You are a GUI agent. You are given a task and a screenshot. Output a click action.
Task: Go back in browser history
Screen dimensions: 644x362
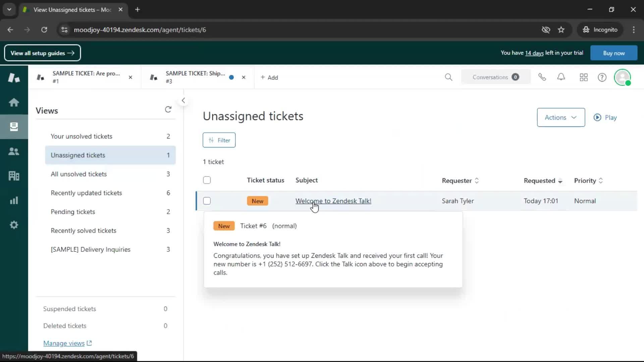click(10, 30)
